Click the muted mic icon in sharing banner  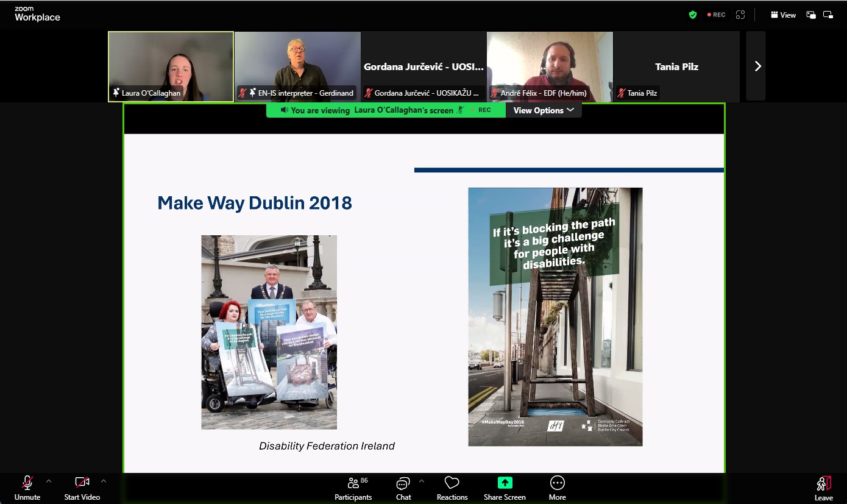point(461,110)
